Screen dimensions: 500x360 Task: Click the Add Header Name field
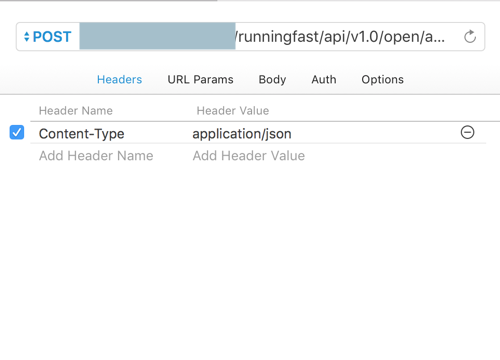pos(96,156)
